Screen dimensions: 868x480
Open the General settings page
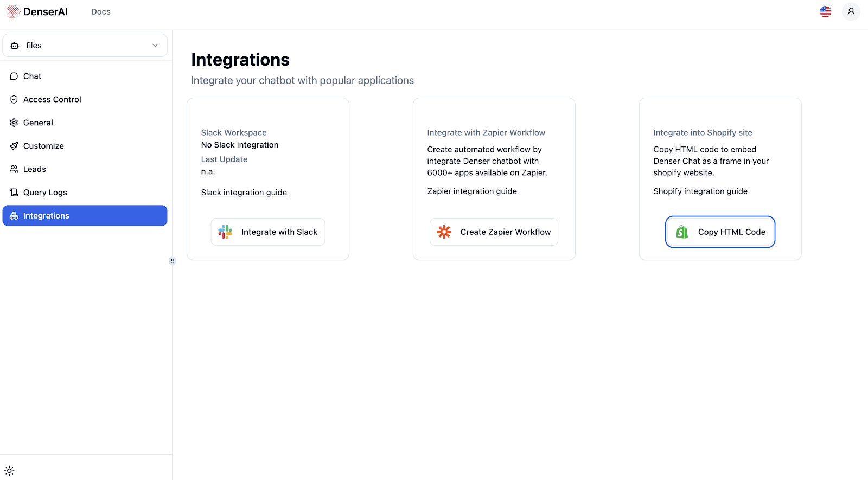pos(85,123)
